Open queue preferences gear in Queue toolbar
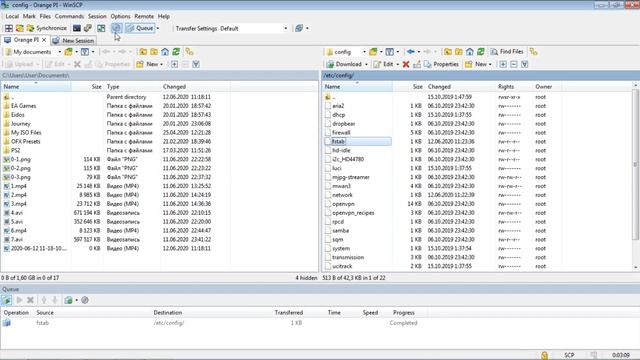The image size is (640, 360). [x=85, y=300]
